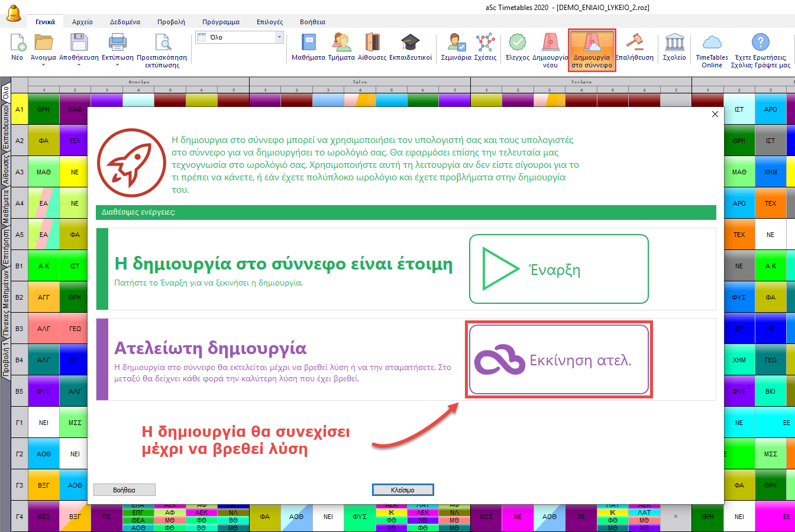Click the Επαλήθευση verification gavel icon
Image resolution: width=795 pixels, height=532 pixels.
coord(634,44)
